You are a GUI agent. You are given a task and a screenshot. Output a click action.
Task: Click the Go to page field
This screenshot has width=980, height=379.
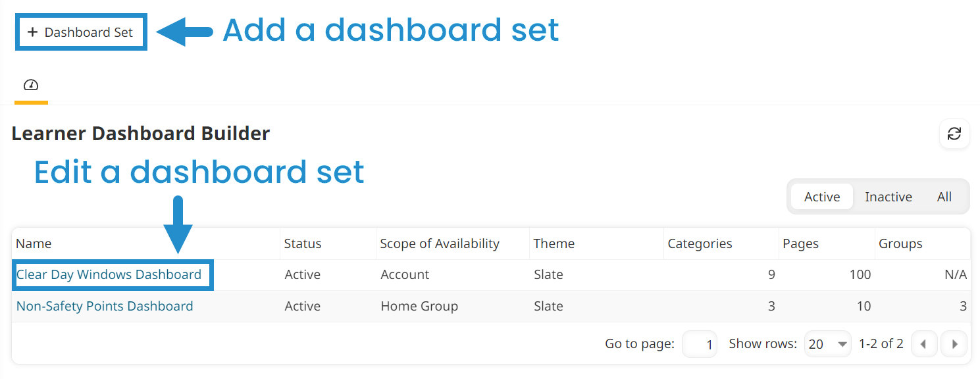point(700,344)
